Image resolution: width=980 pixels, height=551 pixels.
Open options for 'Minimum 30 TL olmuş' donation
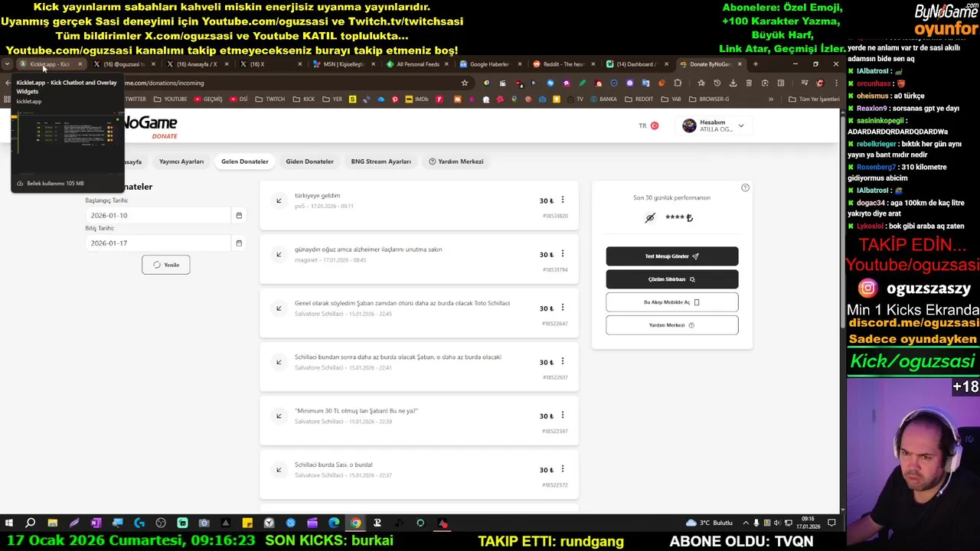pyautogui.click(x=563, y=415)
